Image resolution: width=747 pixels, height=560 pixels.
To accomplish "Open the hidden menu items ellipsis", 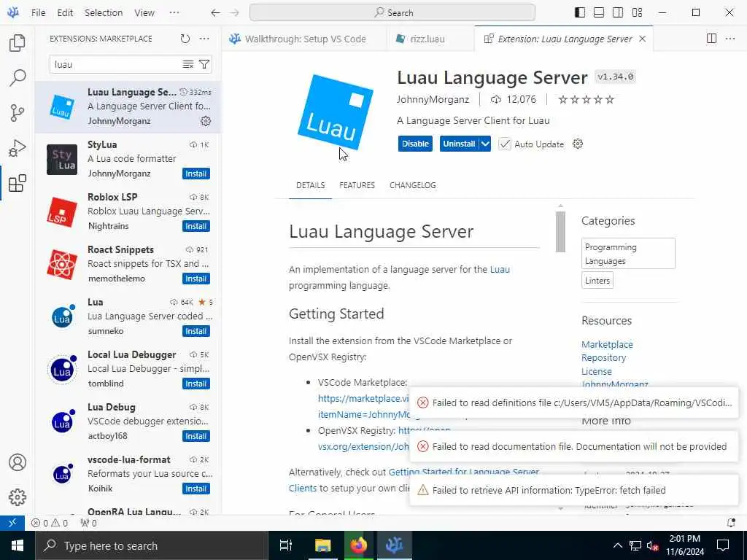I will pyautogui.click(x=174, y=13).
